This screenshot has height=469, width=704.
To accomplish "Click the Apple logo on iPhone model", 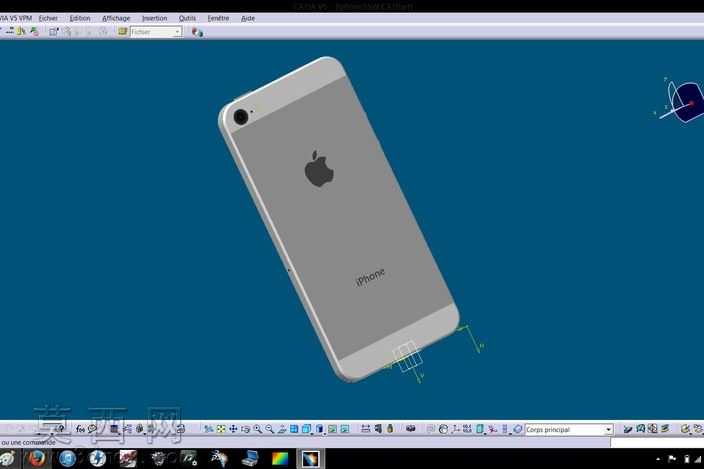I will [319, 169].
